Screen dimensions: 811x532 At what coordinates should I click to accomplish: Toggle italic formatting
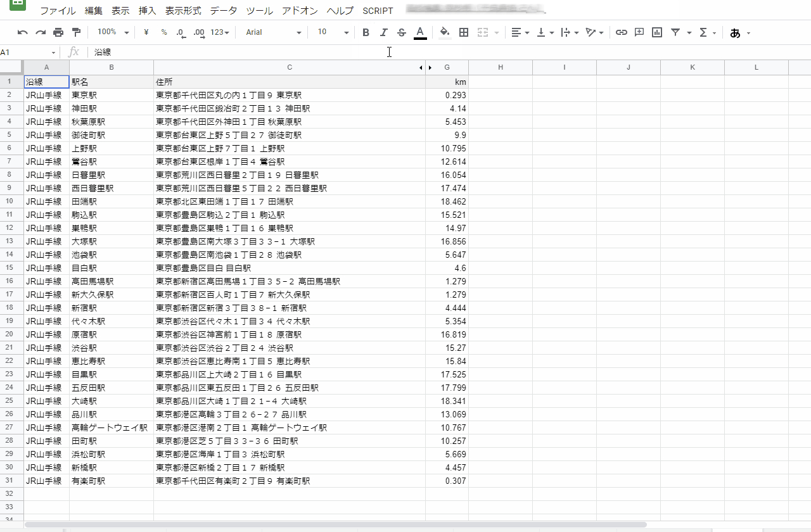tap(383, 32)
